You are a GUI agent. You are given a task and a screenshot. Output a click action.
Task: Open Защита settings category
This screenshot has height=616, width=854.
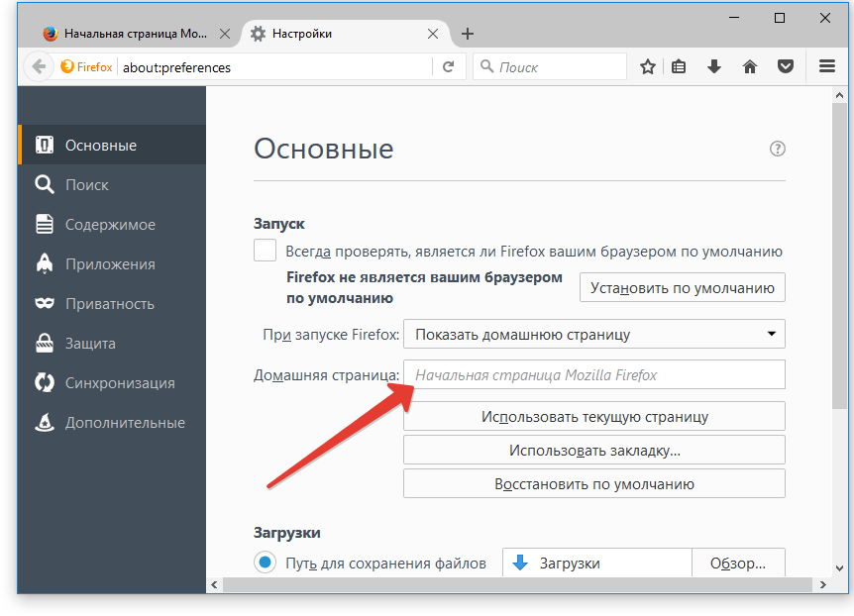point(113,344)
